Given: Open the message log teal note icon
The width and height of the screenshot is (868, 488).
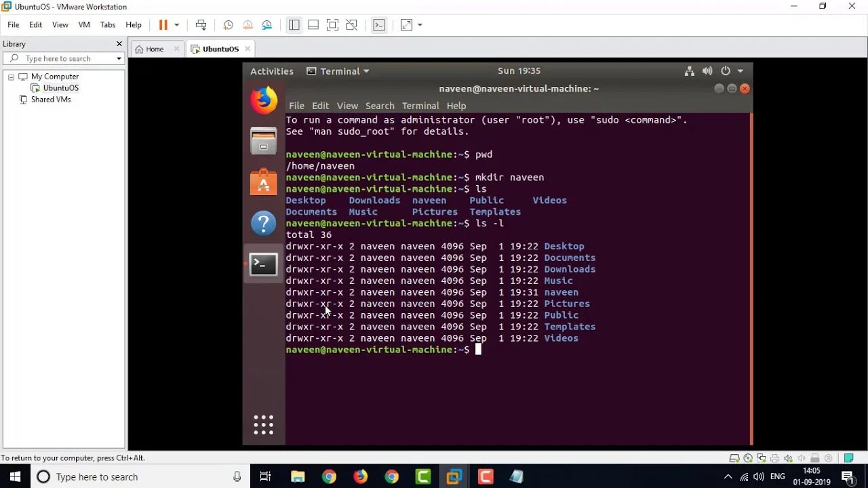Looking at the screenshot, I should pyautogui.click(x=848, y=458).
